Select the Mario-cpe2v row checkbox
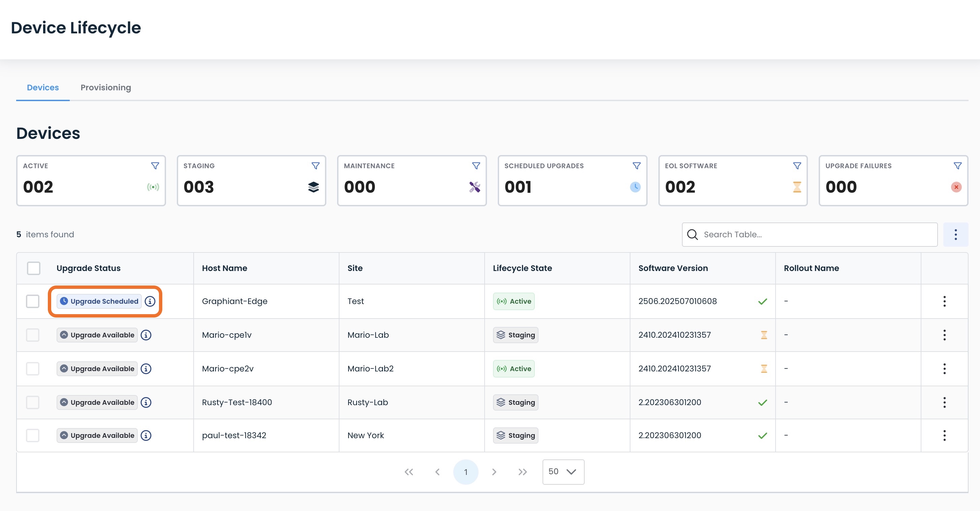 33,369
